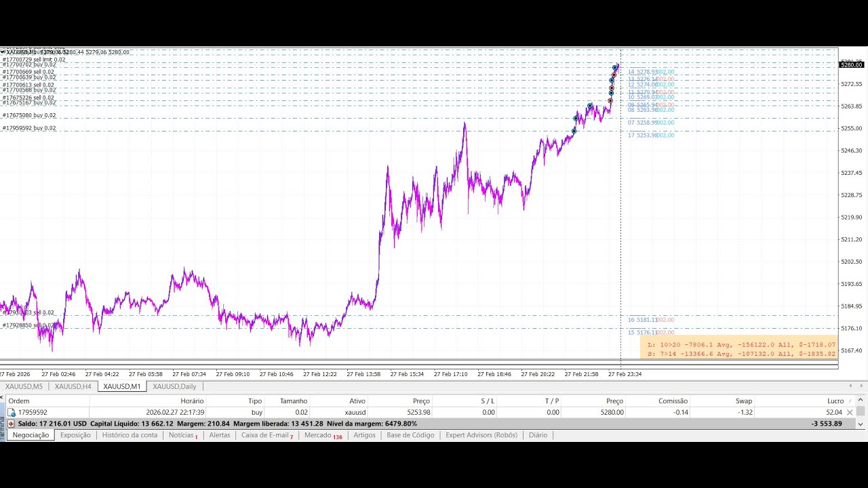868x488 pixels.
Task: Click the S: 7>14 short summary line
Action: click(742, 354)
